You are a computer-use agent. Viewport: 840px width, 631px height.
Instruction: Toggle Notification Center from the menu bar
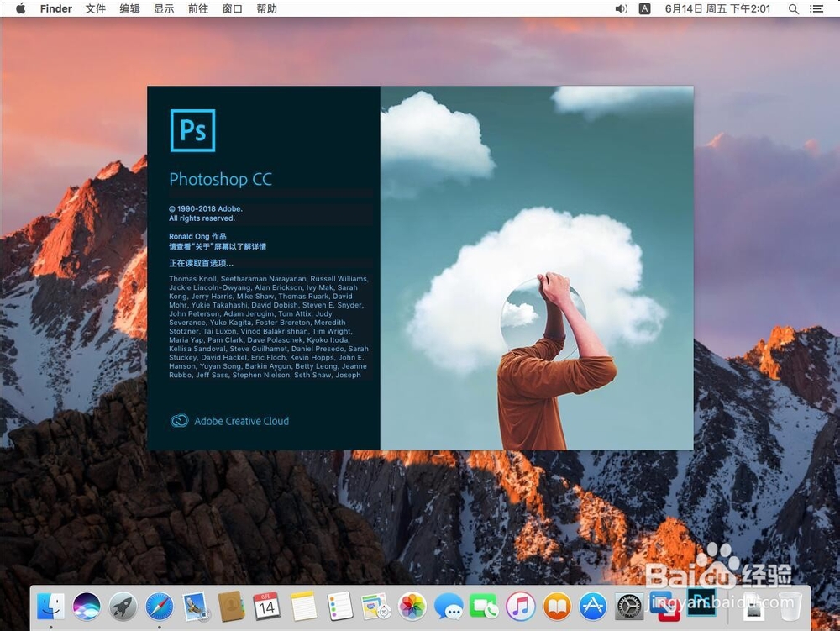(816, 9)
